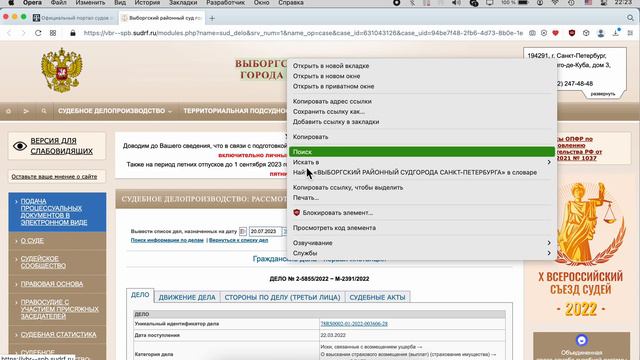Image resolution: width=640 pixels, height=360 pixels.
Task: Open the snapshot camera icon in address bar
Action: (x=532, y=33)
